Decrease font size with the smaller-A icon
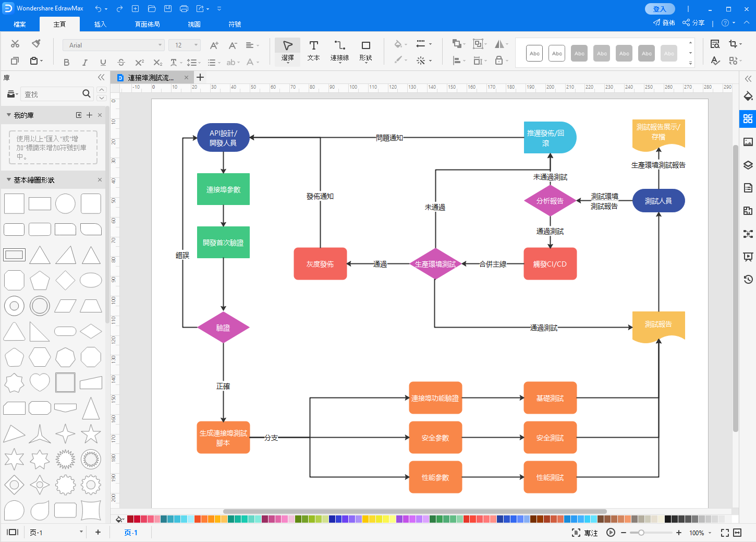 [233, 45]
